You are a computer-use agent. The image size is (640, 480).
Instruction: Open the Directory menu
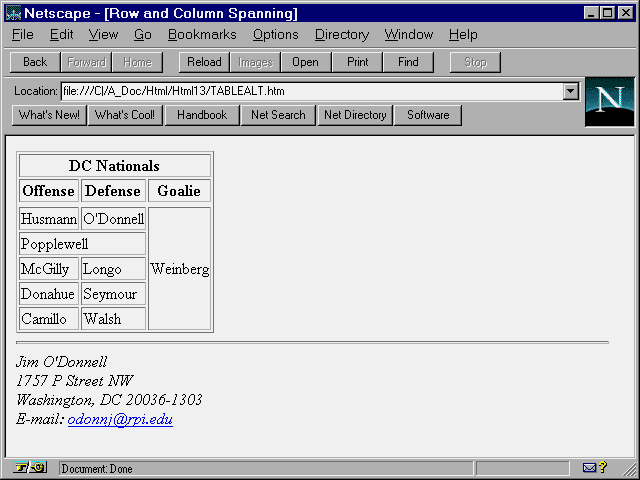pyautogui.click(x=341, y=34)
